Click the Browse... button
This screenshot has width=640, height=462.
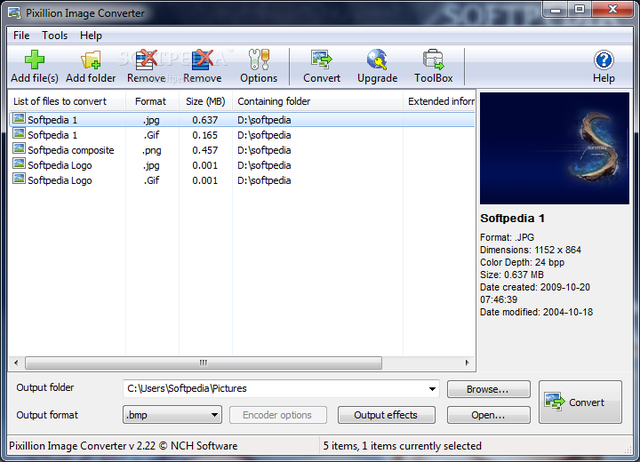[x=489, y=389]
